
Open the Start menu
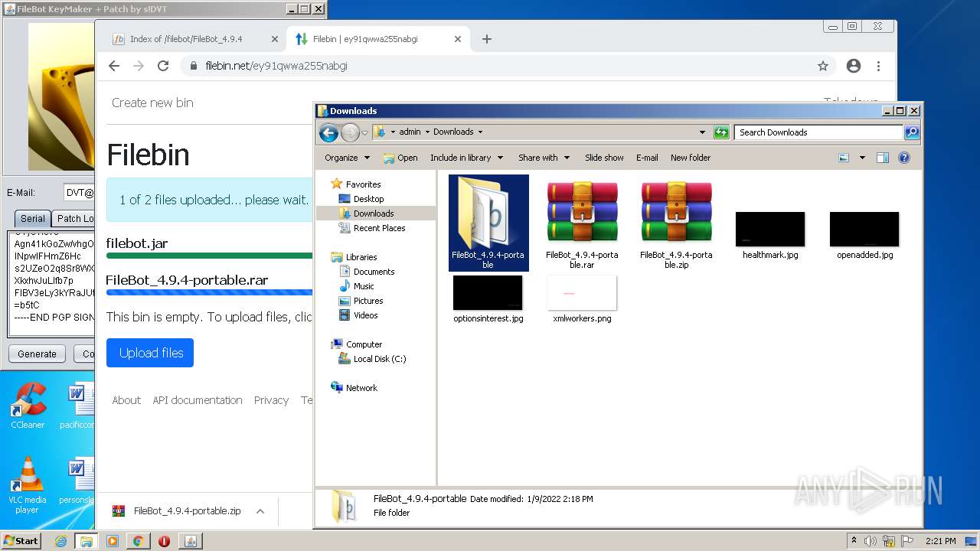click(21, 541)
